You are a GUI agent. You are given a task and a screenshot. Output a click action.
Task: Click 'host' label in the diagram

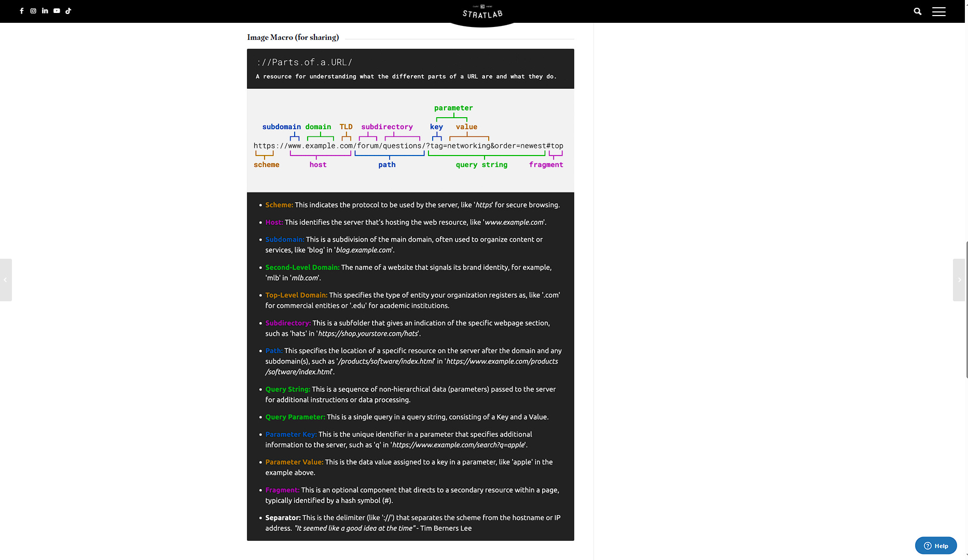[x=318, y=165]
